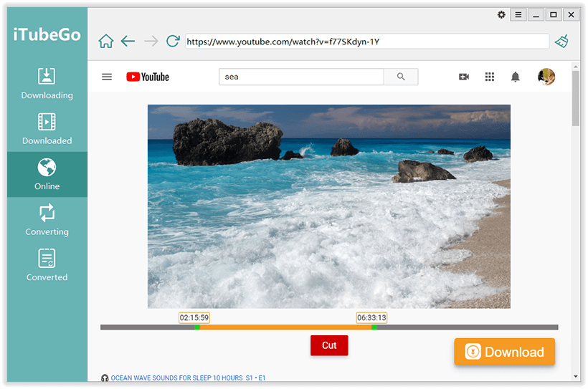
Task: Go back with the left arrow icon
Action: tap(128, 42)
